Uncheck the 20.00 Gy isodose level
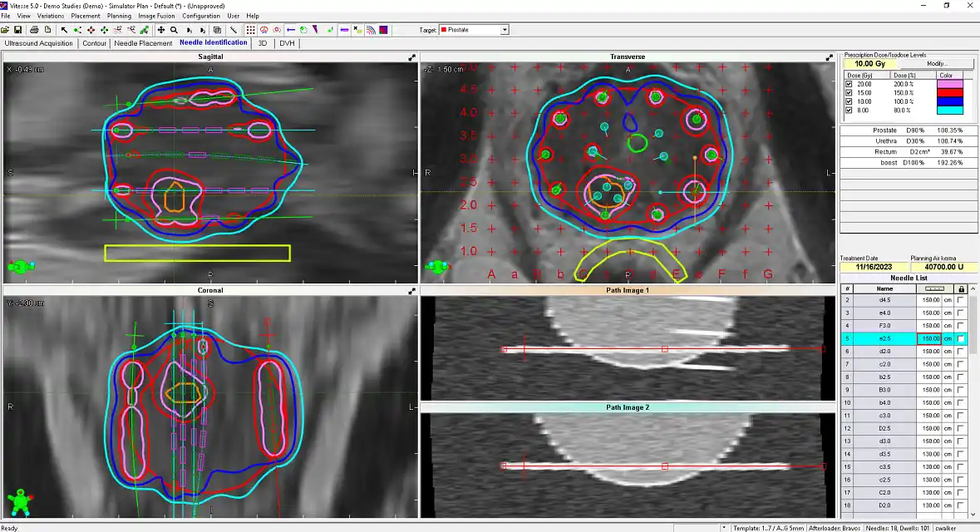The width and height of the screenshot is (980, 532). [849, 84]
